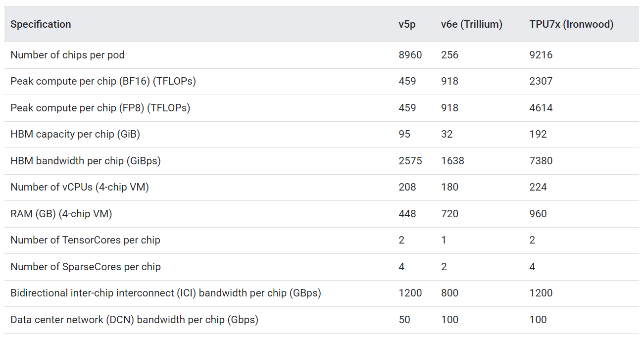Select the 'Number of chips per pod' row label

(67, 55)
